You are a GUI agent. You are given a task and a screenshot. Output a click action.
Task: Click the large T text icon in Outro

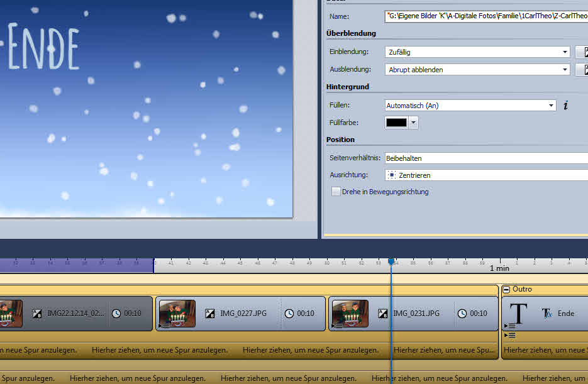pyautogui.click(x=518, y=313)
